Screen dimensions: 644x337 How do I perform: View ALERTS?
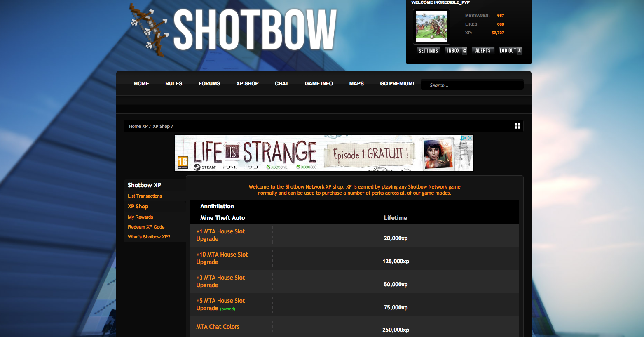483,51
